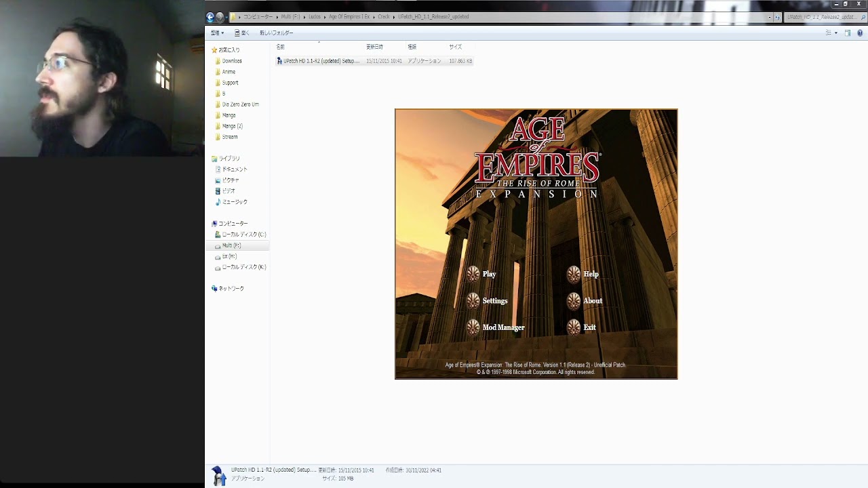Click the Exit shield icon in launcher
The width and height of the screenshot is (868, 488).
point(574,327)
